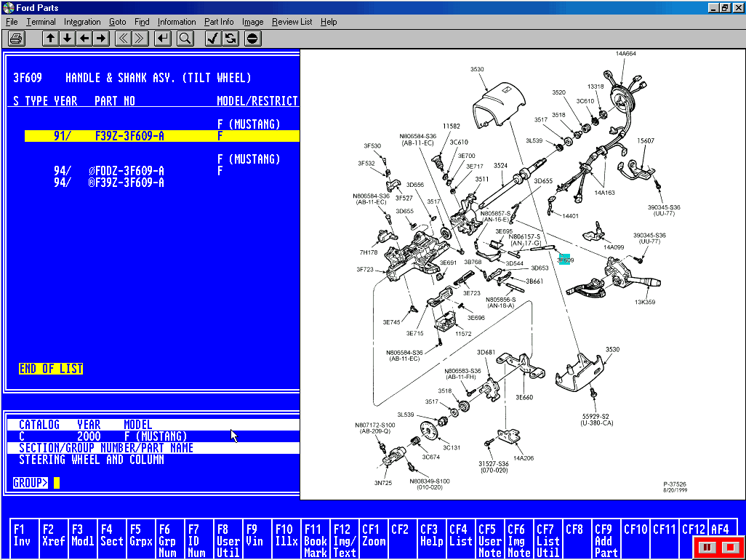Screen dimensions: 746x560
Task: Open the Information menu
Action: (177, 22)
